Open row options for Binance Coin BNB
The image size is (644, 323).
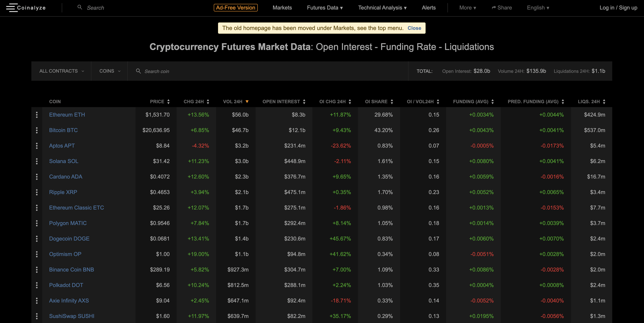click(37, 270)
